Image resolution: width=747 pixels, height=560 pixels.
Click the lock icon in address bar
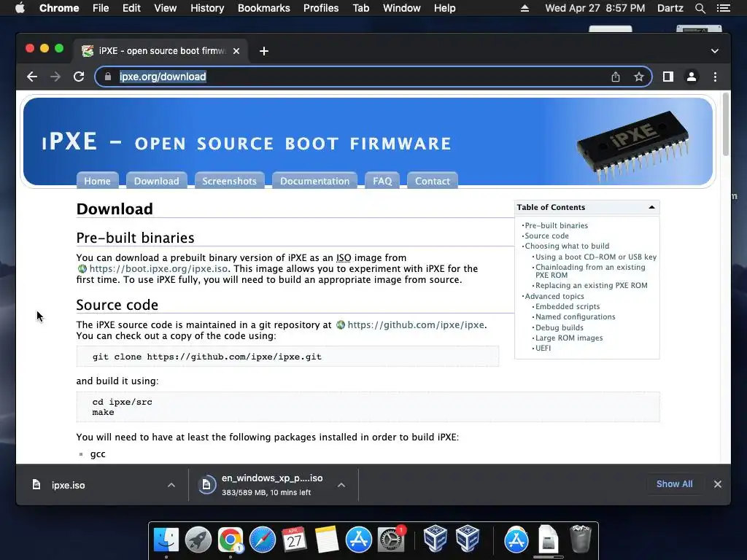click(108, 77)
